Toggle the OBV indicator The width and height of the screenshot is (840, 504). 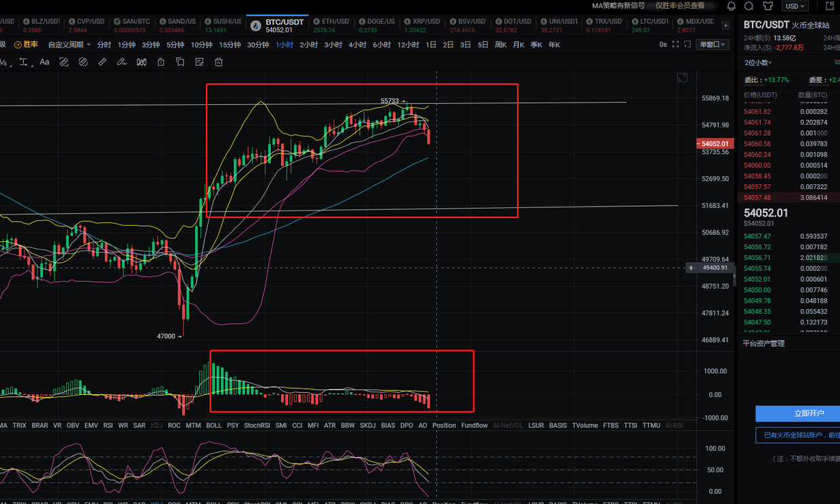point(72,425)
